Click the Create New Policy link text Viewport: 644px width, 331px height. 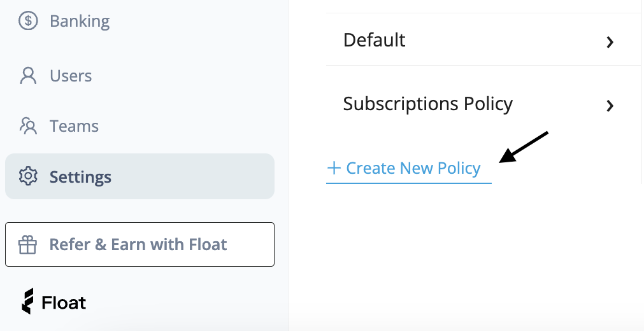tap(413, 168)
